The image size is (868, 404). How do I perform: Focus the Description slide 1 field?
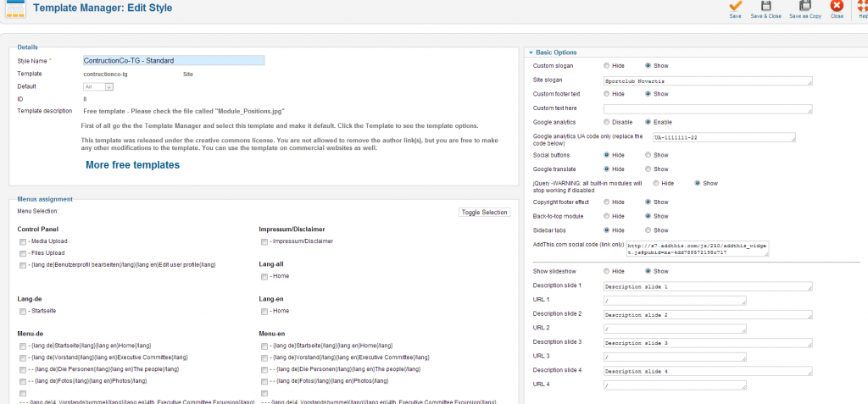coord(708,286)
